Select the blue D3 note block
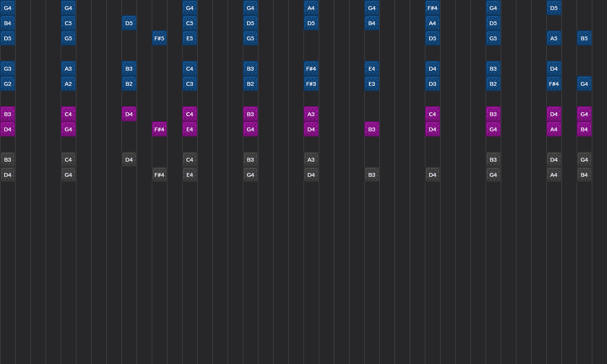 432,84
